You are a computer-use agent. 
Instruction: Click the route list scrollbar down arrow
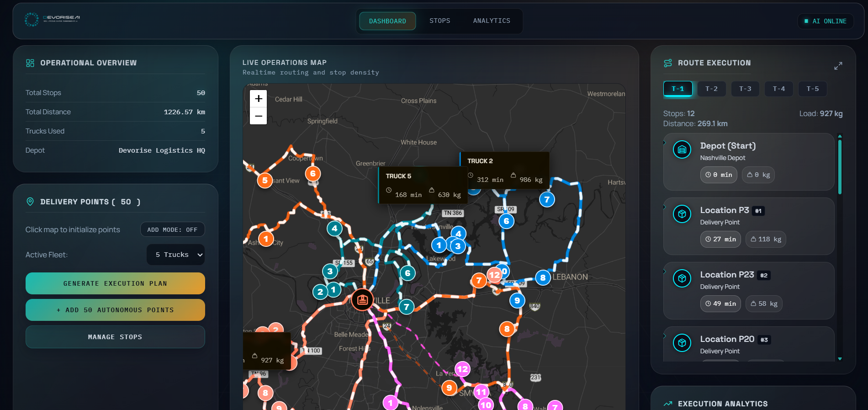click(x=840, y=359)
